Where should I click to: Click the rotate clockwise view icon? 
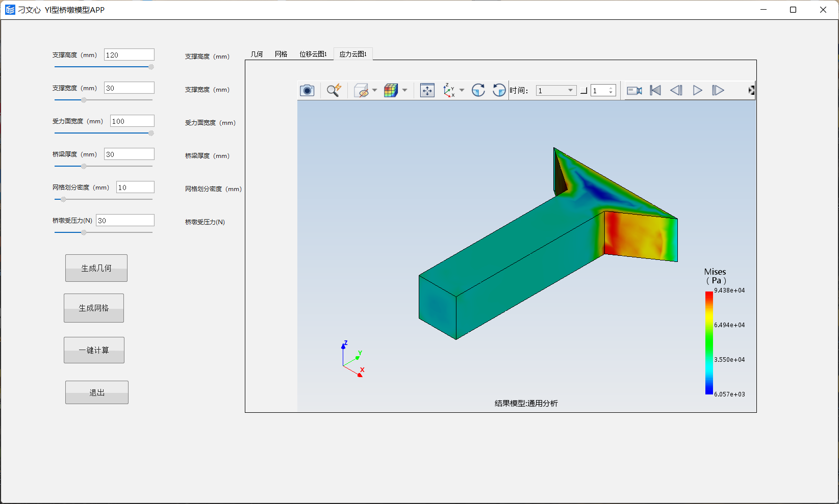[478, 91]
